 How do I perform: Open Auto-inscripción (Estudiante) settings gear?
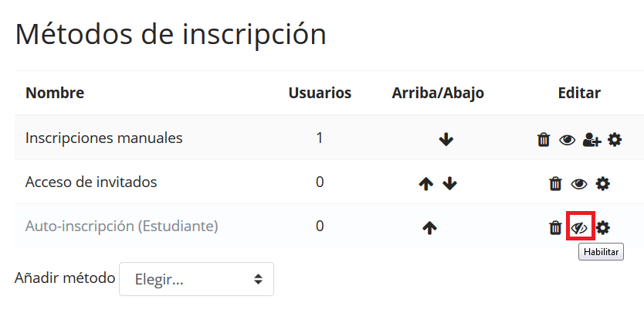click(x=603, y=228)
